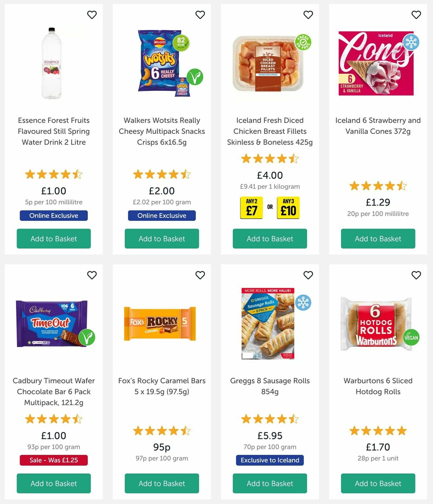The height and width of the screenshot is (504, 433).
Task: Add Greggs 8 Sausage Rolls to basket
Action: click(x=270, y=483)
